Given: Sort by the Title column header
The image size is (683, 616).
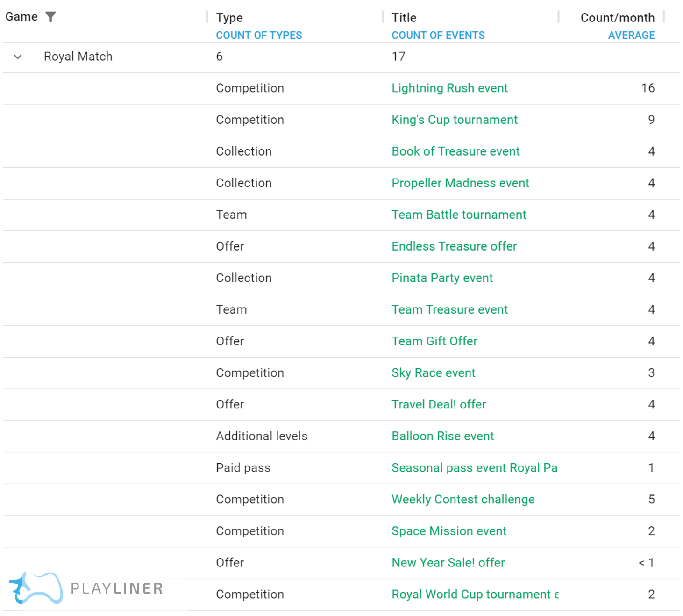Looking at the screenshot, I should [404, 18].
